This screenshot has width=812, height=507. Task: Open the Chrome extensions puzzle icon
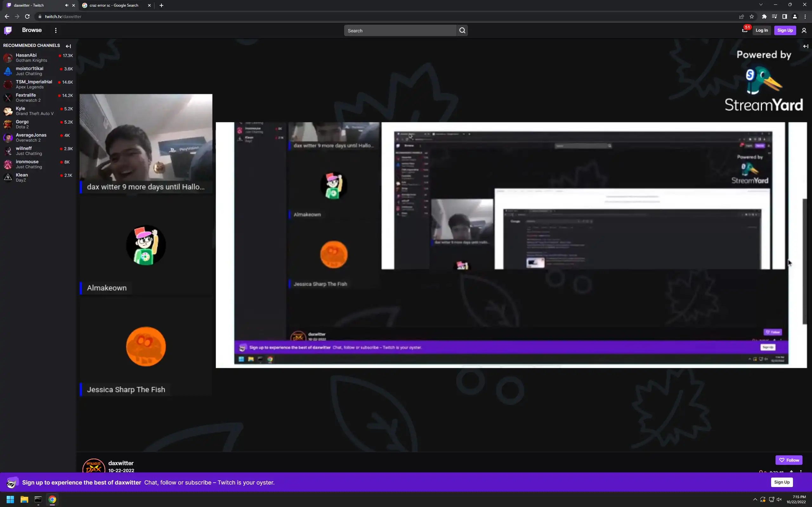[x=764, y=16]
